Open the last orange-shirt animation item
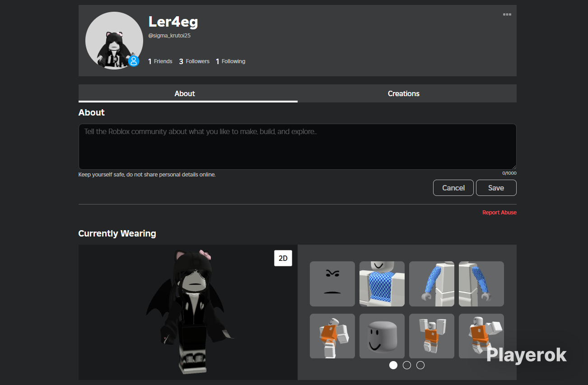 pos(481,336)
